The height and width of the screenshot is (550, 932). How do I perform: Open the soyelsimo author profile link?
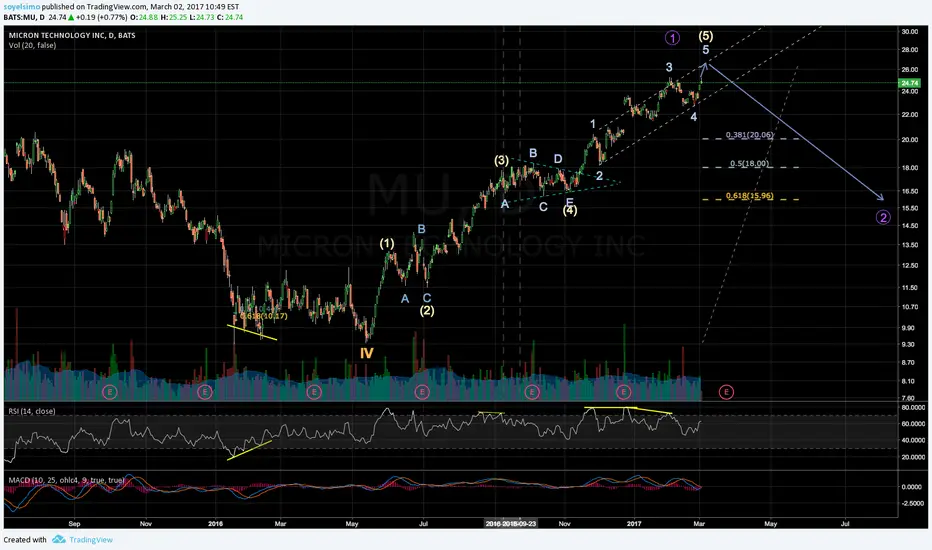tap(22, 7)
